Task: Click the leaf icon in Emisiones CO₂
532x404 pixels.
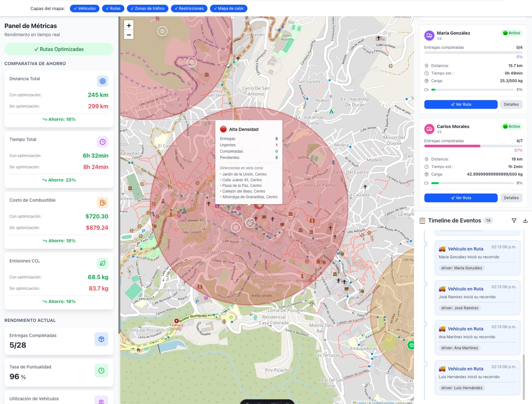Action: [x=102, y=263]
